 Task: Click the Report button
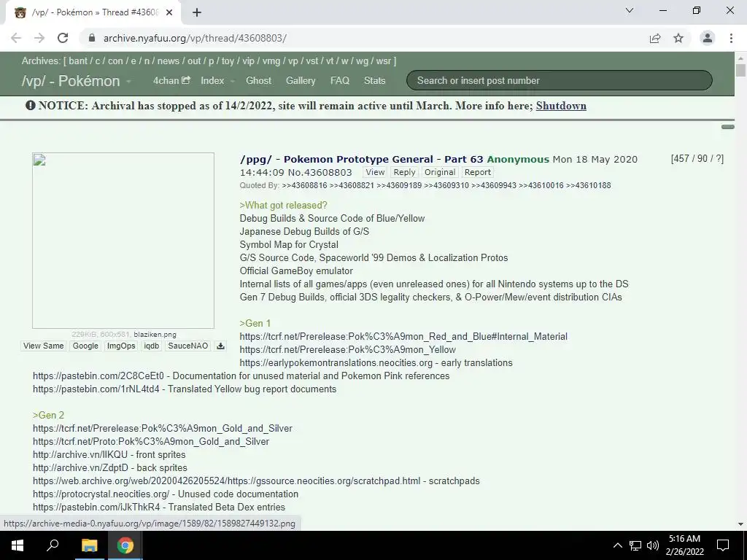[x=477, y=172]
